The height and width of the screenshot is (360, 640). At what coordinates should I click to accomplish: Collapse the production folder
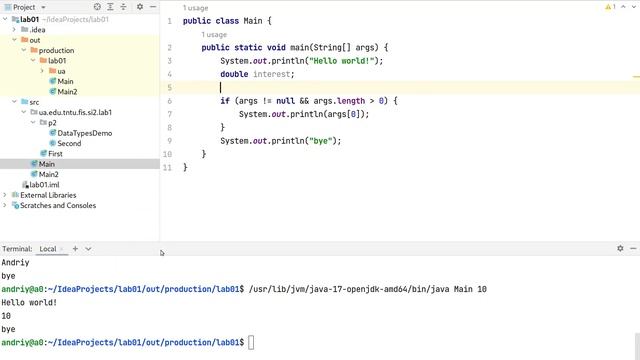(24, 50)
